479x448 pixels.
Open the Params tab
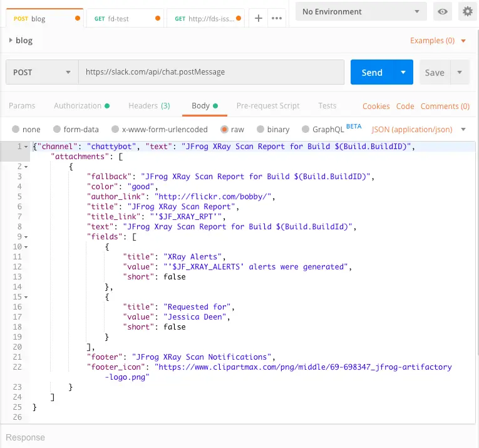point(22,106)
